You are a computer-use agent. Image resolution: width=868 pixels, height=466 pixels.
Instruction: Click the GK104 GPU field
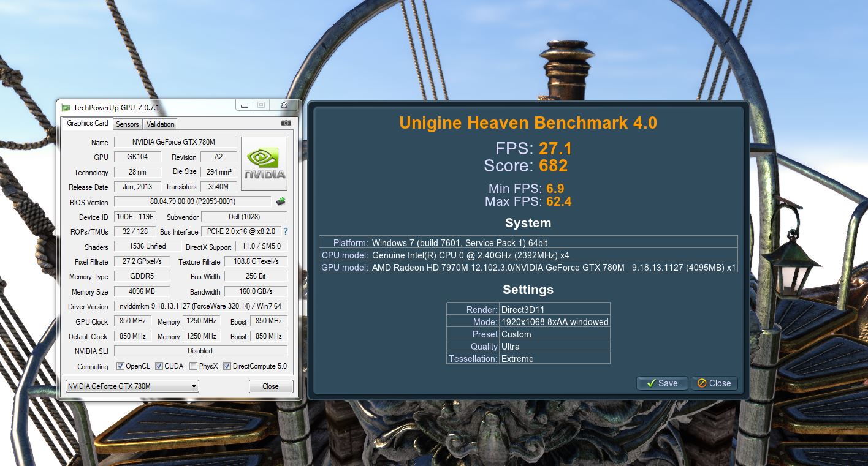137,157
